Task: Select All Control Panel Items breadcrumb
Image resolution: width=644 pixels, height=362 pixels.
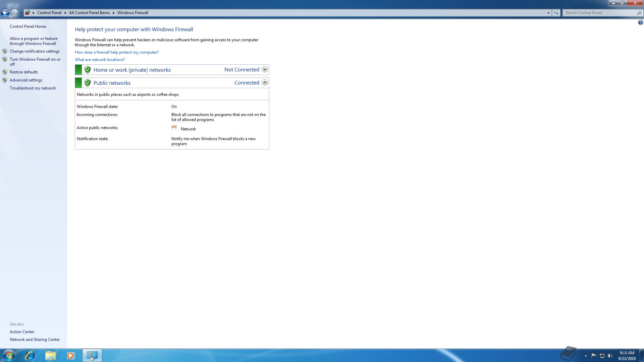Action: coord(89,13)
